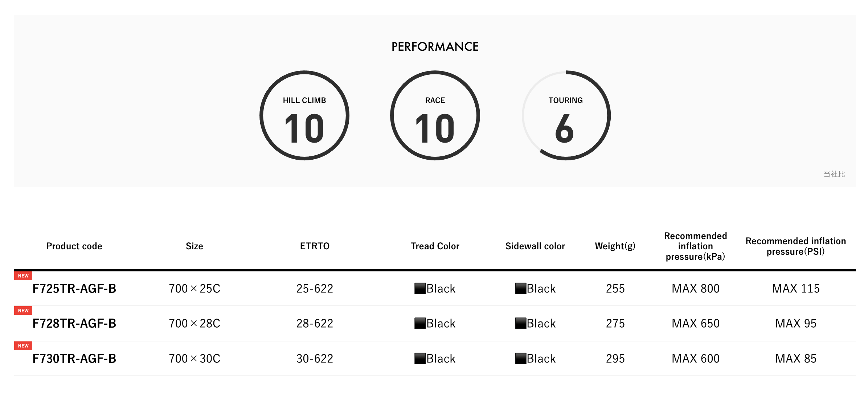Click NEW badge above F725TR-AGF-B
The image size is (868, 402).
tap(23, 276)
